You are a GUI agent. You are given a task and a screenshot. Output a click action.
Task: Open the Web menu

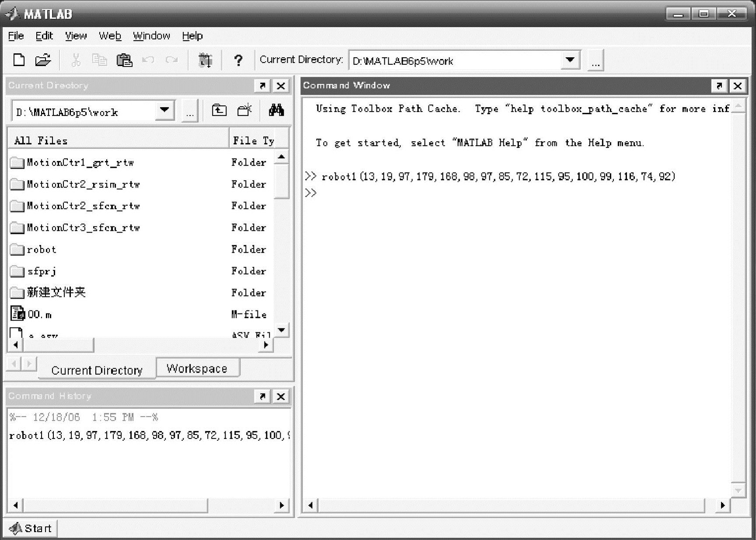point(110,36)
